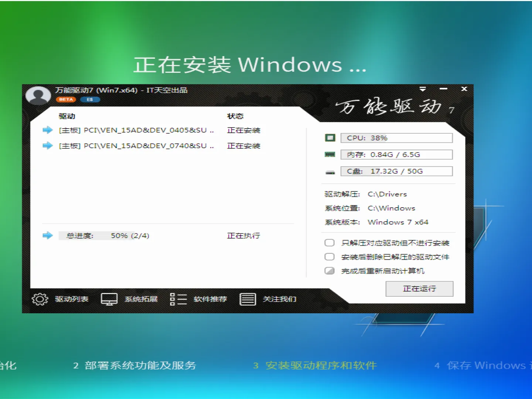Image resolution: width=532 pixels, height=399 pixels.
Task: Toggle 完成后重新启动计算机 option
Action: (x=329, y=270)
